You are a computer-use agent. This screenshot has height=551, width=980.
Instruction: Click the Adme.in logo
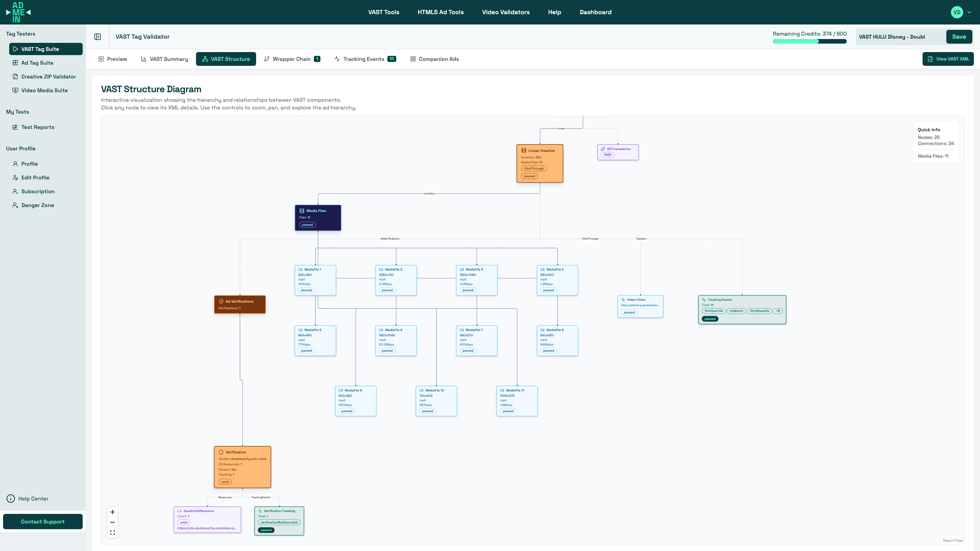point(18,12)
